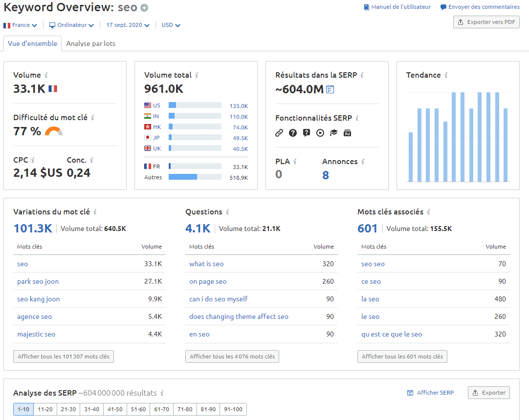529x420 pixels.
Task: Open keyword majestic seo
Action: 36,334
